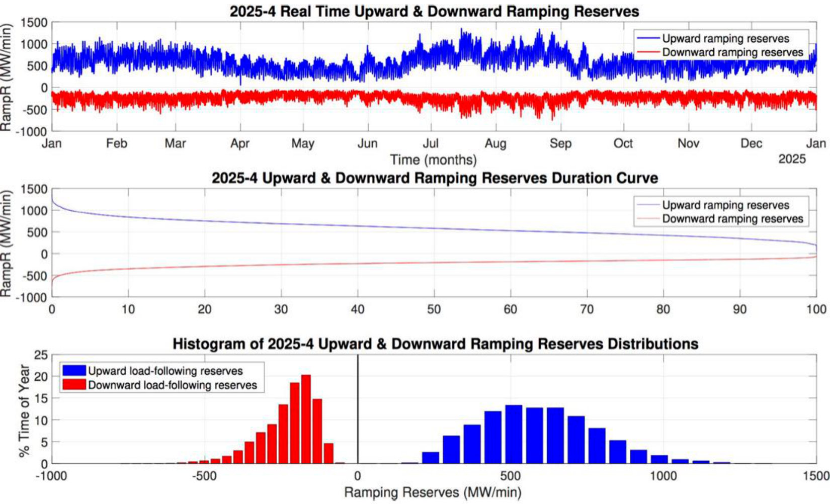Click the "Apr" tick label on the time axis
This screenshot has height=504, width=830.
coord(240,143)
